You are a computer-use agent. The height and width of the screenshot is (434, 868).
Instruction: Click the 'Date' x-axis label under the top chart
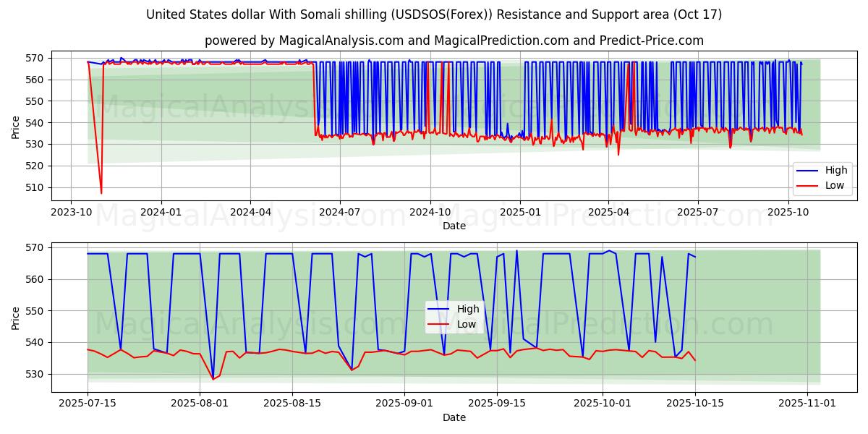point(454,226)
